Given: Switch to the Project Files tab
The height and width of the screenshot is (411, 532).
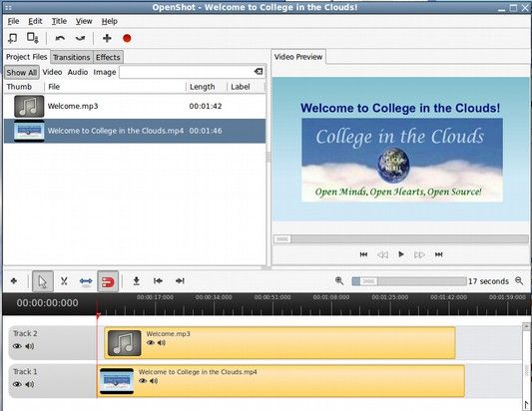Looking at the screenshot, I should [27, 57].
